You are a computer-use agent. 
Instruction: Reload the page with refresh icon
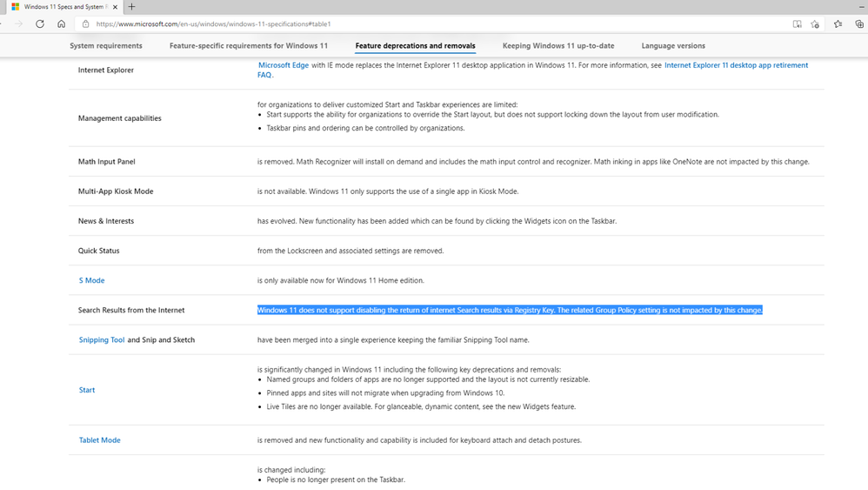(40, 23)
